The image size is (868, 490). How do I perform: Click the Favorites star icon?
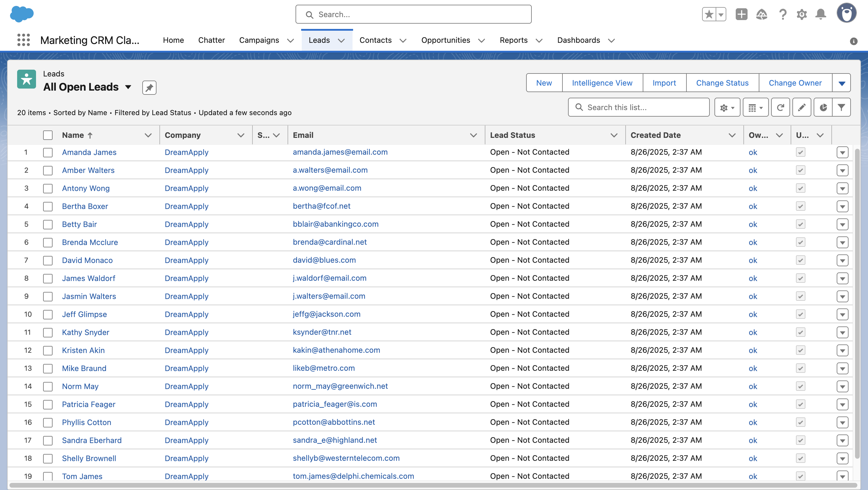click(x=709, y=14)
